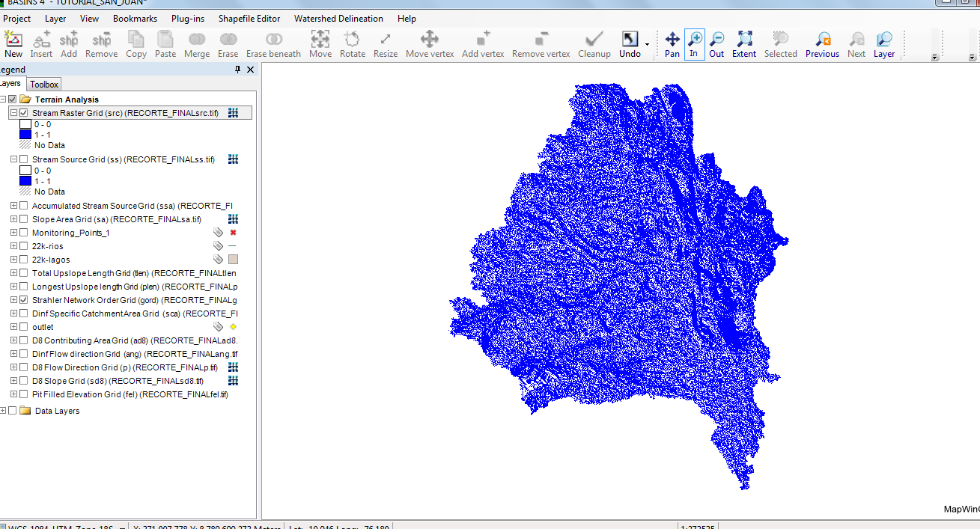Click red cross symbol for Monitoring_Points_1
Screen dimensions: 980x529
click(233, 233)
